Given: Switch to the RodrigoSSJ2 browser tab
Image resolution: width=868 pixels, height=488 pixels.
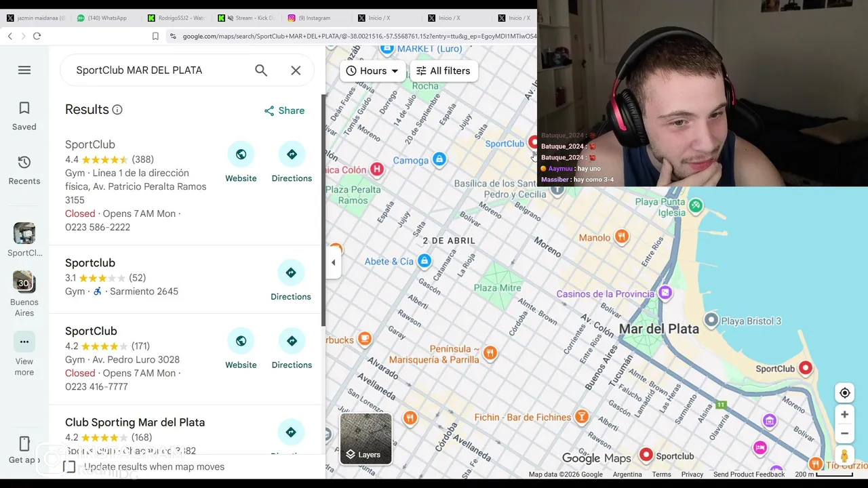Looking at the screenshot, I should (176, 18).
